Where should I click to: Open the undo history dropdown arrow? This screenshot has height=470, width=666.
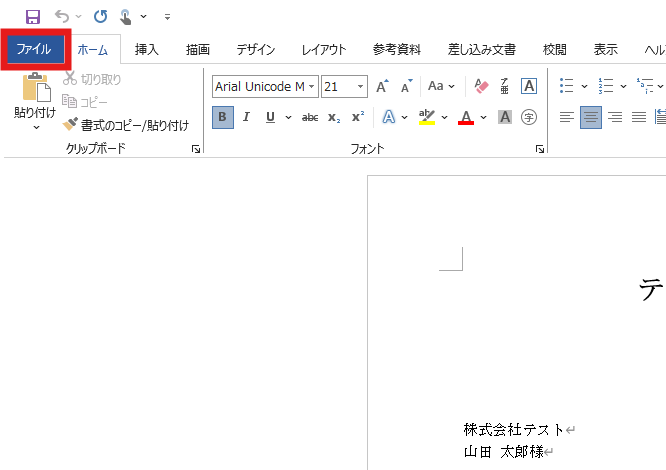tap(79, 17)
